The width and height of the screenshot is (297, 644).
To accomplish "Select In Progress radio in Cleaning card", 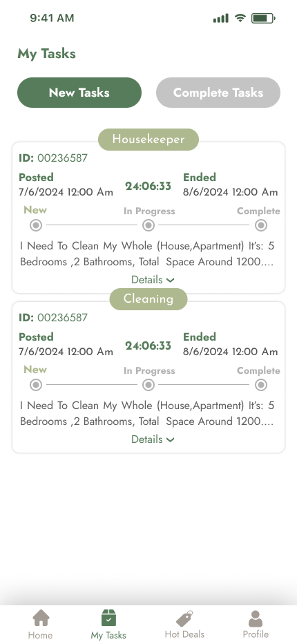I will (148, 385).
